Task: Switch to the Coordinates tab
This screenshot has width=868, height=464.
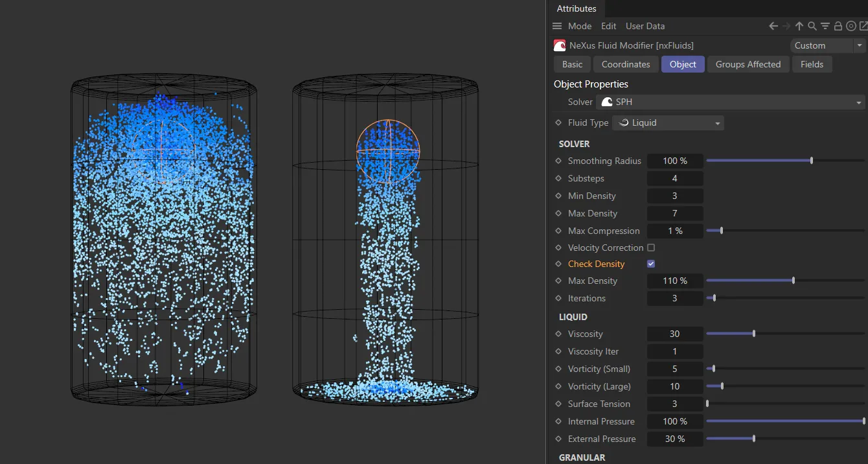Action: (625, 64)
